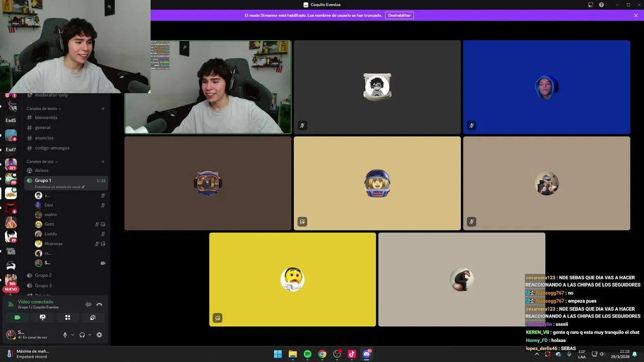The width and height of the screenshot is (644, 362).
Task: Open headphones output options arrow
Action: click(x=89, y=335)
